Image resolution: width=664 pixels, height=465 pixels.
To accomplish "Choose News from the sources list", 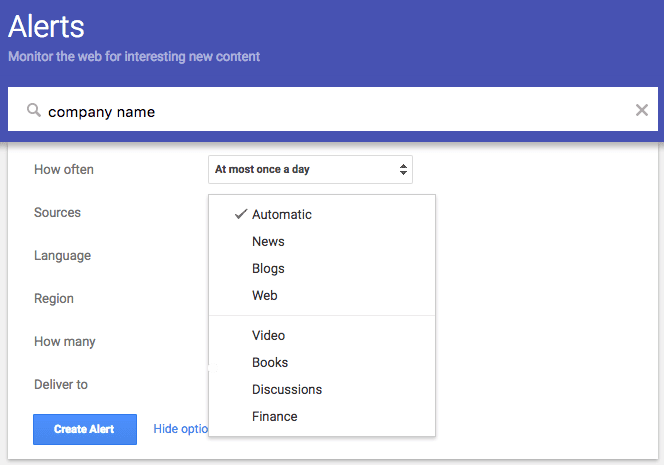I will (x=268, y=241).
